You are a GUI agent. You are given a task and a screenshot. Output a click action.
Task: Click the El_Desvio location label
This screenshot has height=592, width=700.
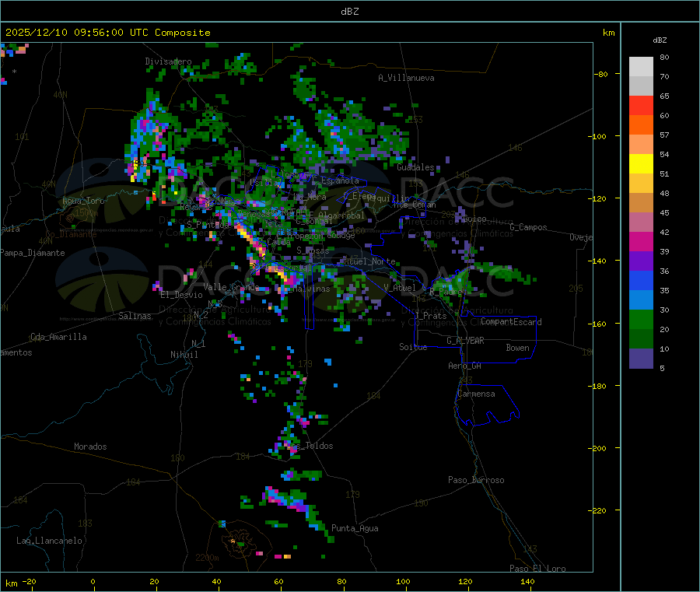tap(181, 295)
